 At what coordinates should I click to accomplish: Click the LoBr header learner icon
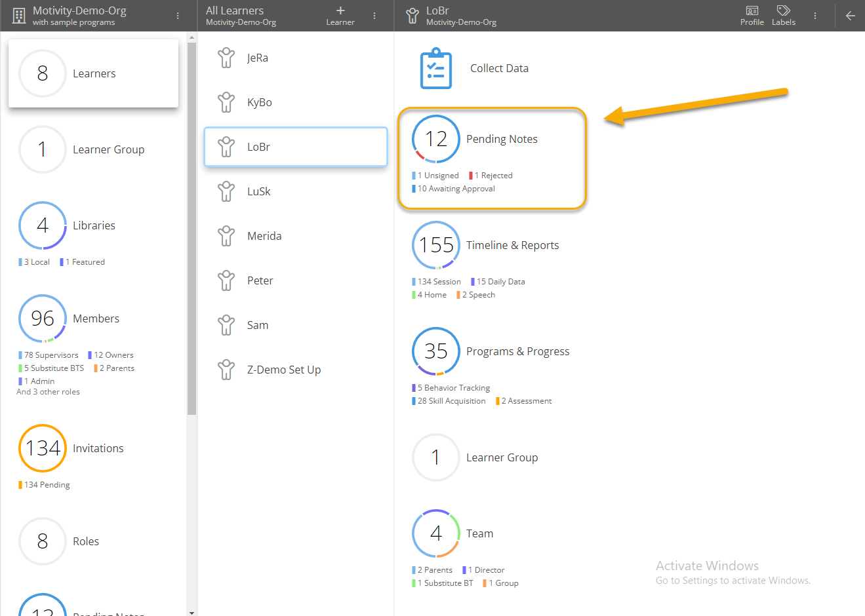click(x=412, y=16)
